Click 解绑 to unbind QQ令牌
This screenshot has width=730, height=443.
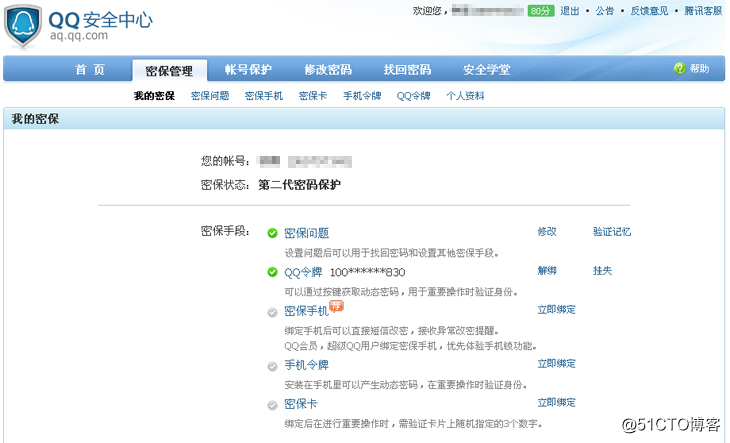point(547,271)
